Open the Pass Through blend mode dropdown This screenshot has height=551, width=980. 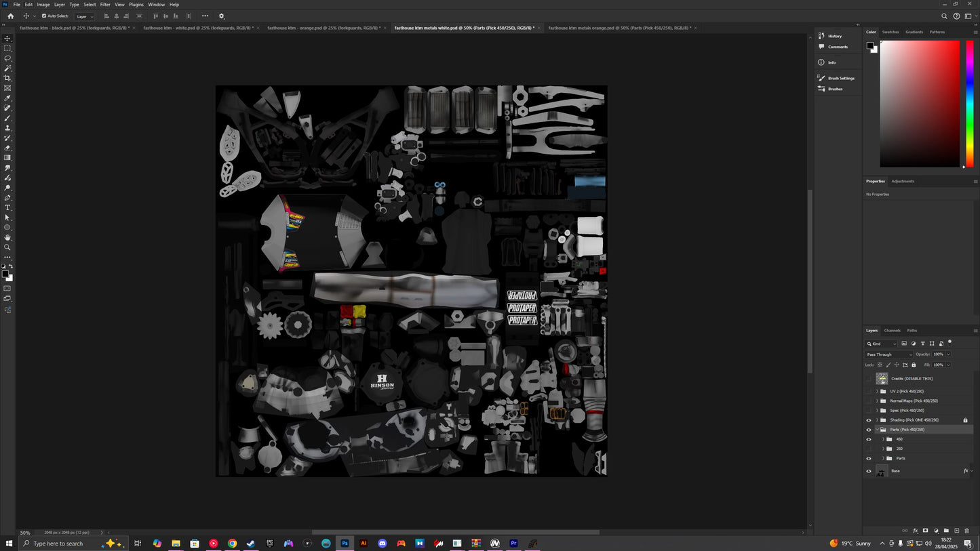pos(888,354)
